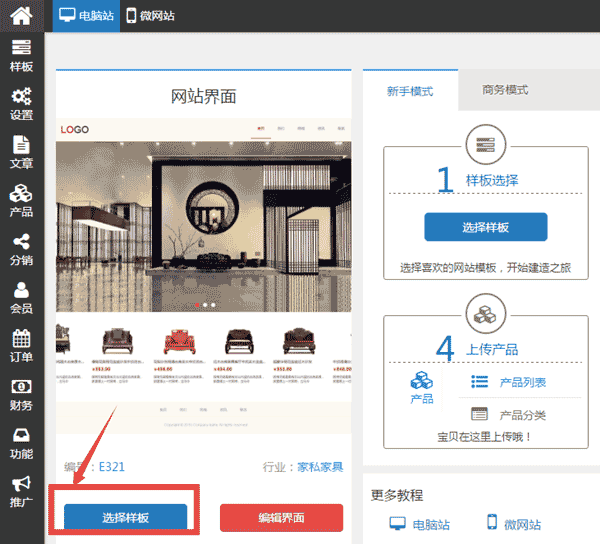This screenshot has height=544, width=600.
Task: Click text 宝贝在这里上传哦！
Action: point(484,437)
